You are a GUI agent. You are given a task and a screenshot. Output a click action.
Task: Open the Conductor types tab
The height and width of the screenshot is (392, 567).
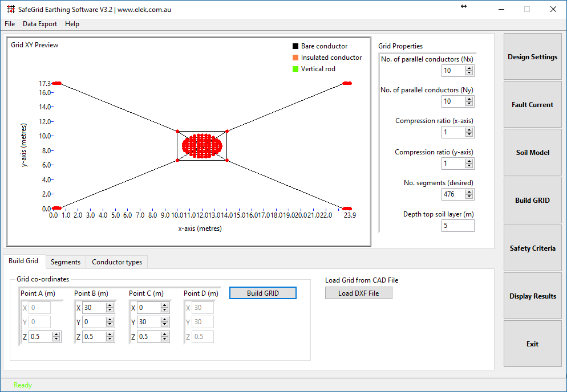click(116, 262)
